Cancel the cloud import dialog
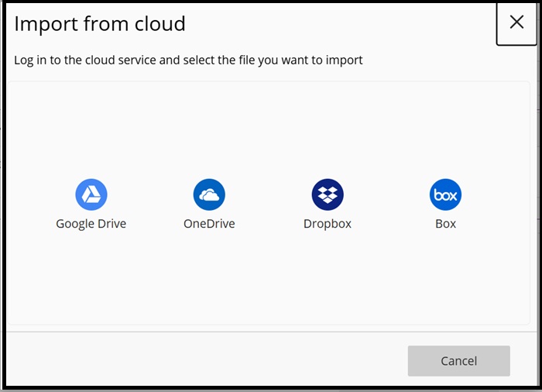Screen dimensions: 542x392 [458, 361]
